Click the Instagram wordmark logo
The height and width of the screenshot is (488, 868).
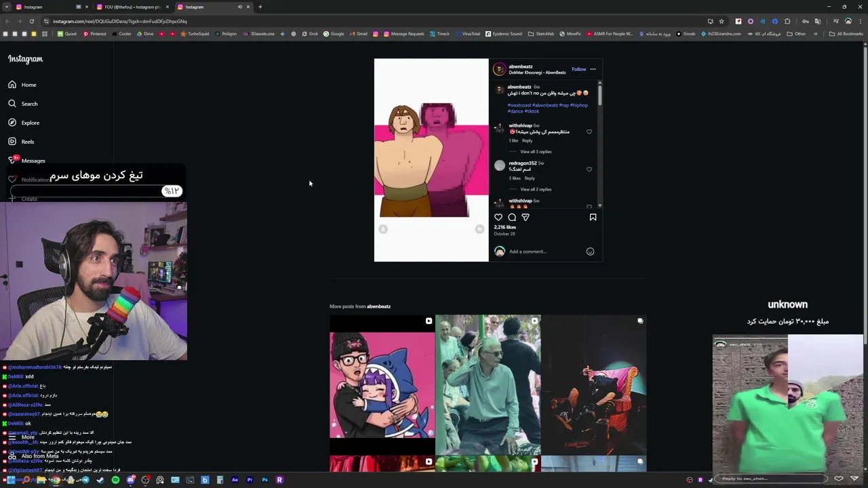pos(25,59)
